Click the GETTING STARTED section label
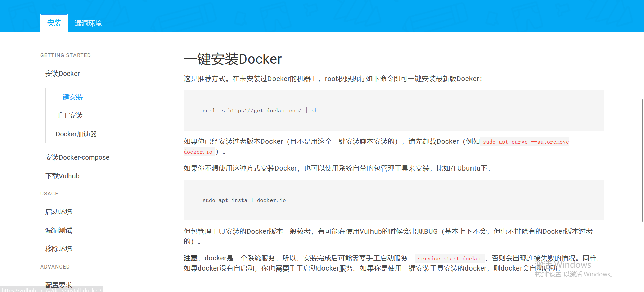 click(65, 55)
